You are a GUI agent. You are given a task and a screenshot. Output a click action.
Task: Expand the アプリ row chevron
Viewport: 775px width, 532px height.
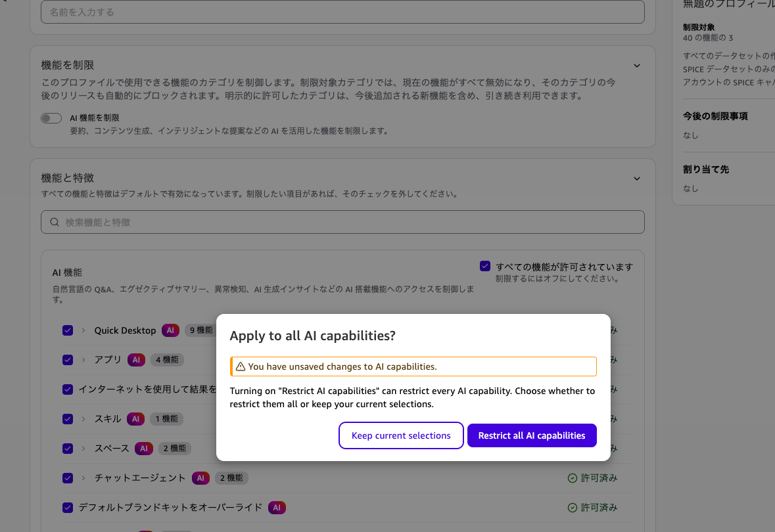point(83,360)
